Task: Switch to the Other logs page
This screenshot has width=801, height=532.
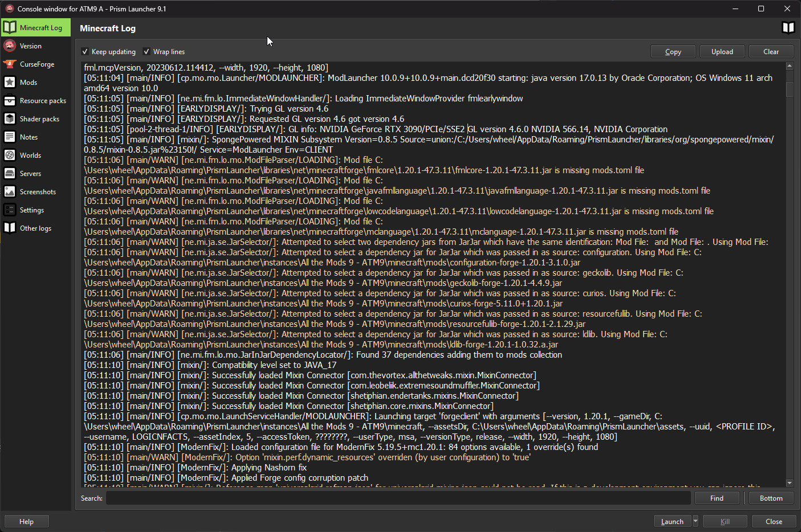Action: click(35, 228)
